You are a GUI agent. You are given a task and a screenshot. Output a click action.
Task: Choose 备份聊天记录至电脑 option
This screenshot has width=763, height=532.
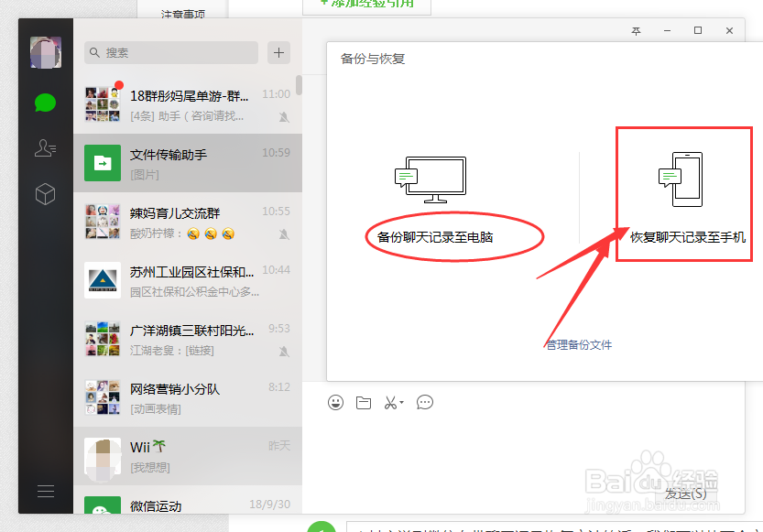[435, 237]
